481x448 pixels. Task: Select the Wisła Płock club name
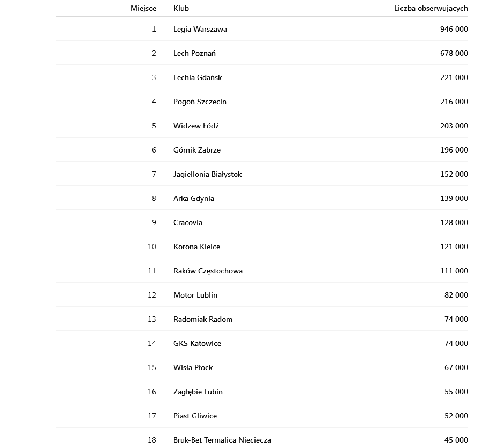point(193,367)
